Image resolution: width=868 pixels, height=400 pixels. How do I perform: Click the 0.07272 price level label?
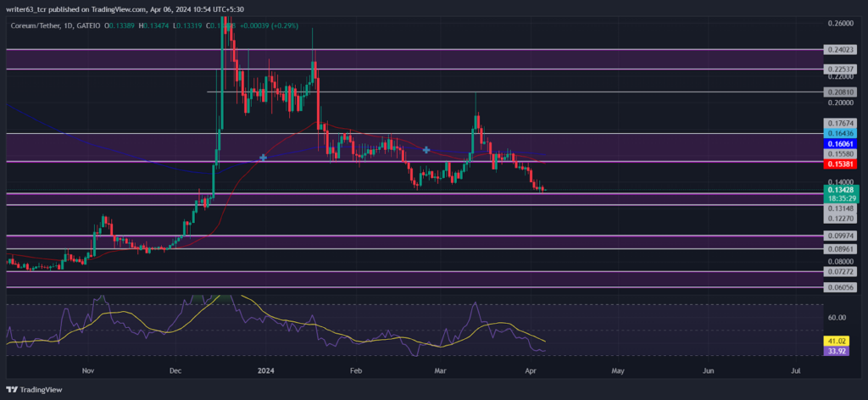click(840, 273)
